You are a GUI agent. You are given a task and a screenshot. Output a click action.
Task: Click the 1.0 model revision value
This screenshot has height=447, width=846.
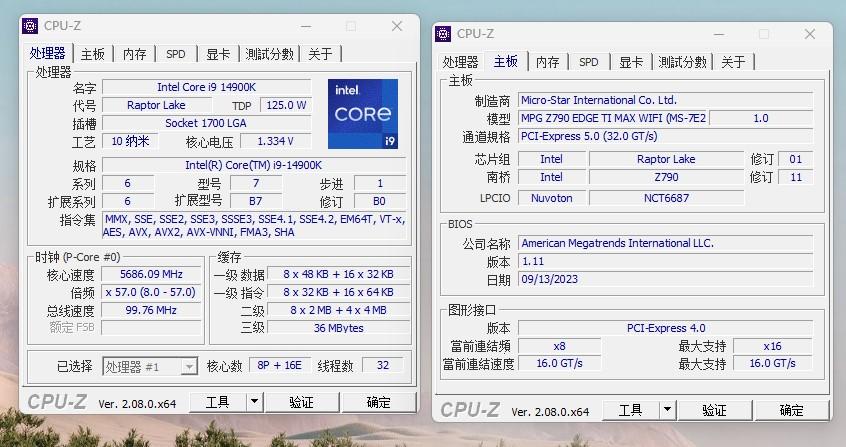coord(761,118)
